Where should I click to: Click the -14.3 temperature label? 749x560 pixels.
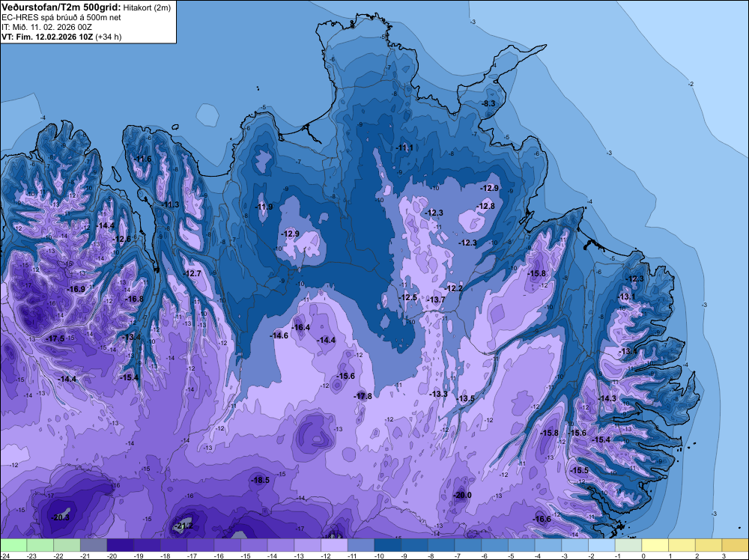[x=607, y=398]
